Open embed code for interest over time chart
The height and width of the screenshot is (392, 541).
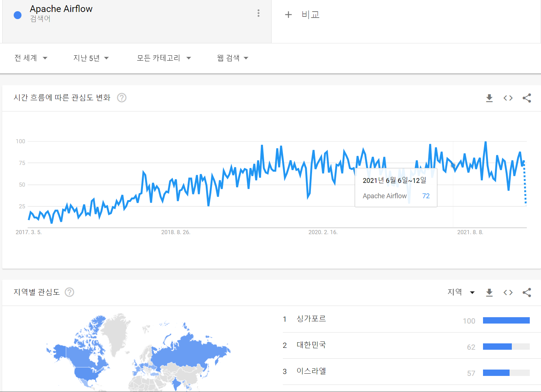(x=508, y=98)
